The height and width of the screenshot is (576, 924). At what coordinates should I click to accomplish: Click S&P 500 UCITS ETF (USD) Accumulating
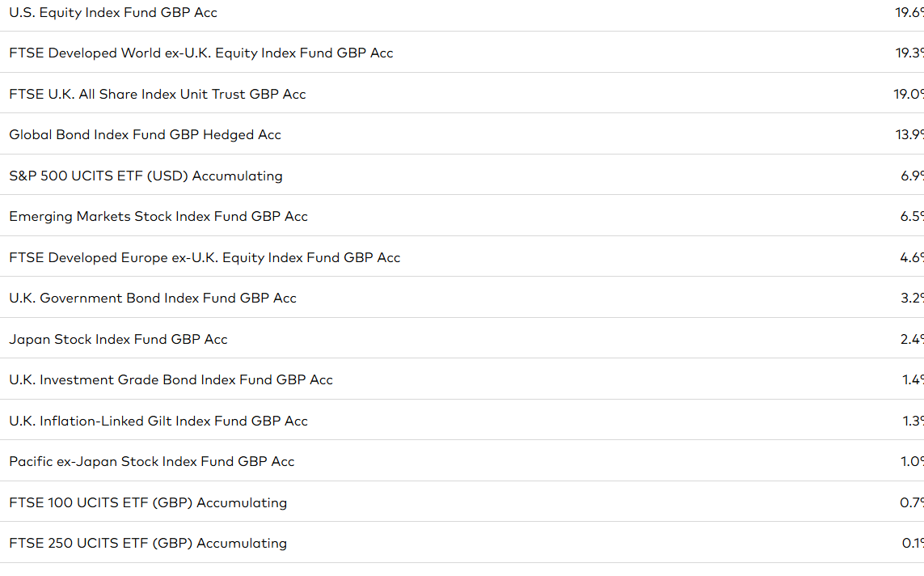tap(146, 176)
